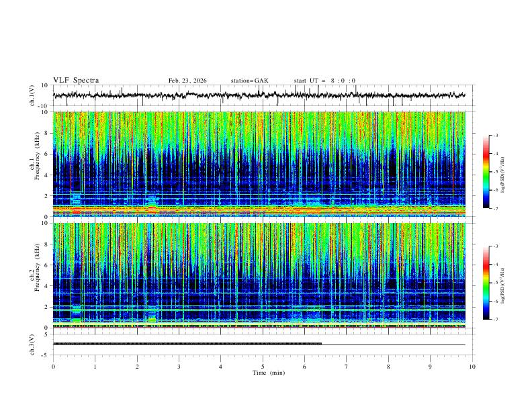The image size is (532, 411).
Task: Click the ch.2 PSD color scale bar
Action: 486,283
